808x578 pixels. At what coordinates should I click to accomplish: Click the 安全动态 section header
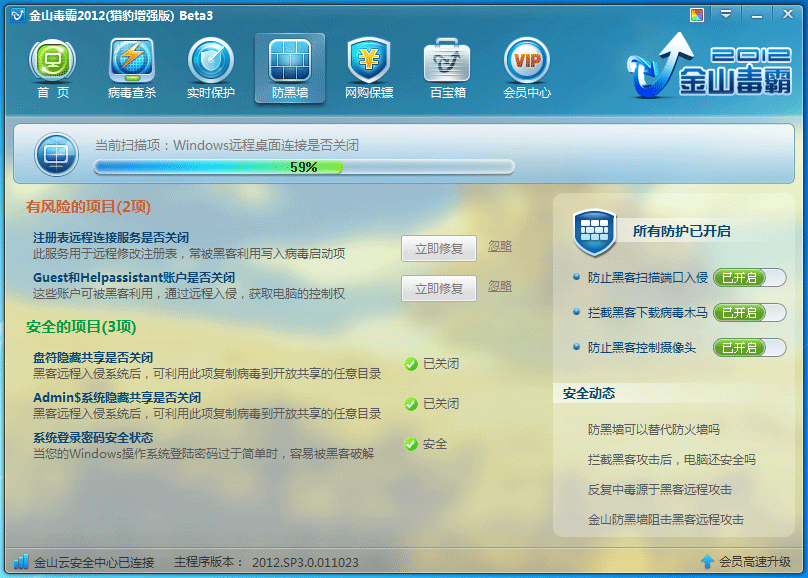[588, 394]
